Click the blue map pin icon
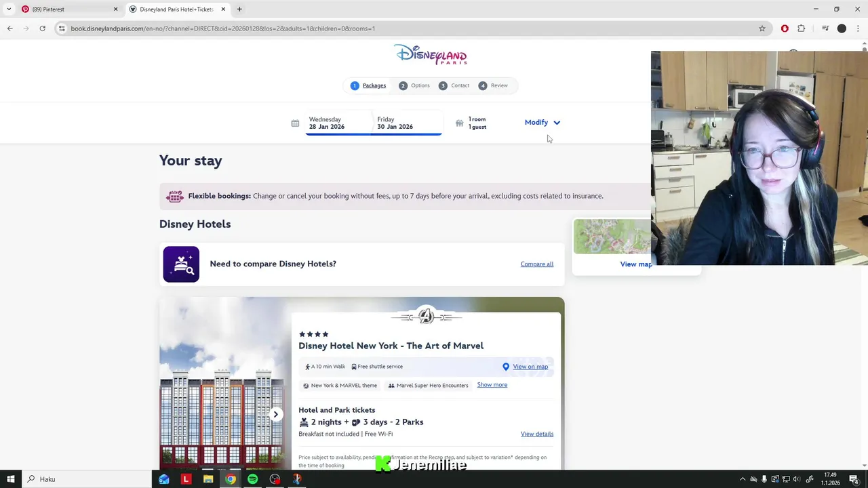The width and height of the screenshot is (868, 488). [506, 367]
